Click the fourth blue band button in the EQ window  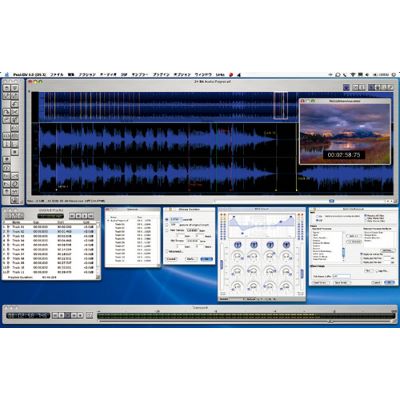click(286, 245)
